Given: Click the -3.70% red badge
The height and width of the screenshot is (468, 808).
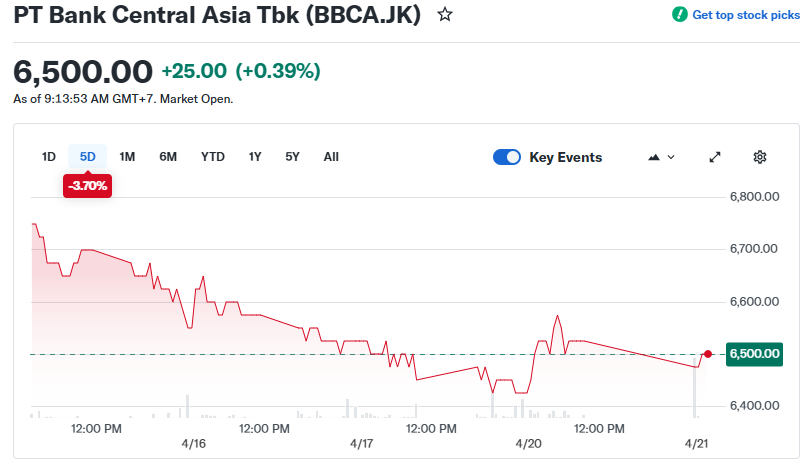Looking at the screenshot, I should 87,185.
